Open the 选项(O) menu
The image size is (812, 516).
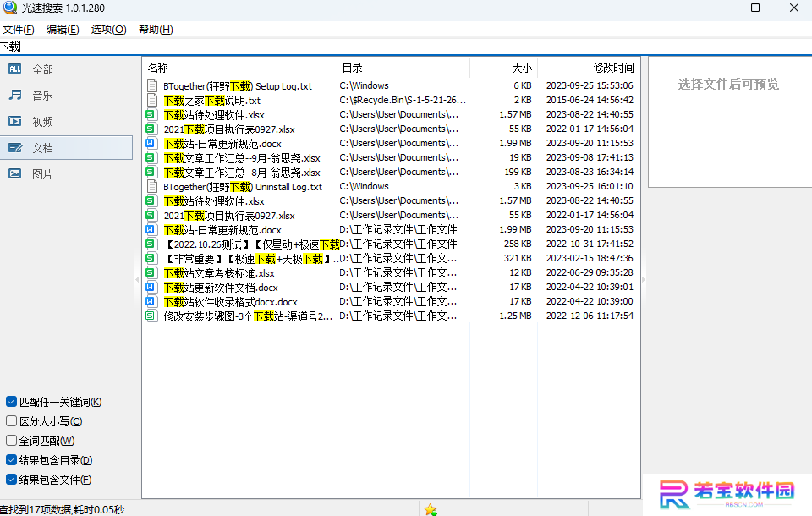point(109,30)
